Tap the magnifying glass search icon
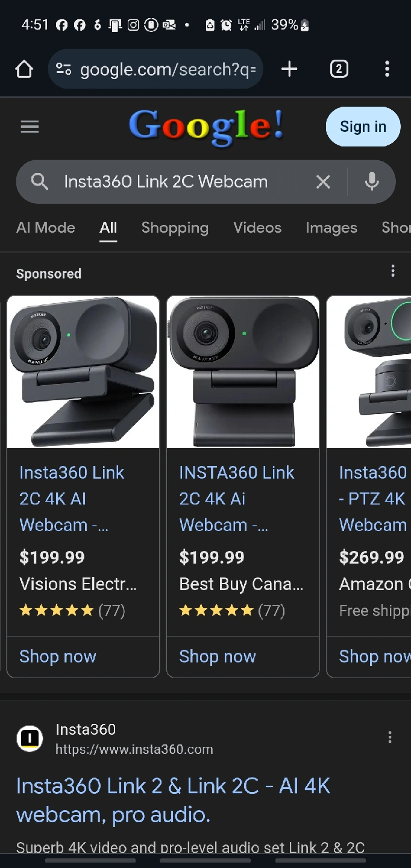411x868 pixels. pos(40,181)
